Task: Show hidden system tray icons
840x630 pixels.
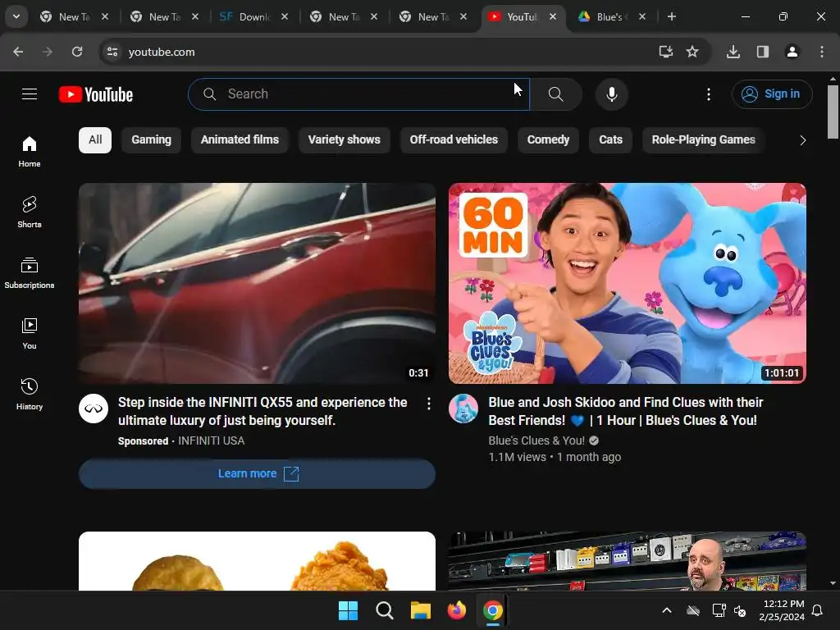Action: point(666,610)
